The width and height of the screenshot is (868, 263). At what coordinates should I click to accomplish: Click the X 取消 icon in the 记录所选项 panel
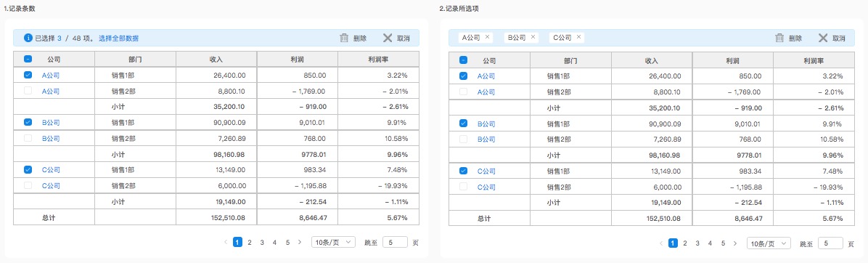coord(823,39)
